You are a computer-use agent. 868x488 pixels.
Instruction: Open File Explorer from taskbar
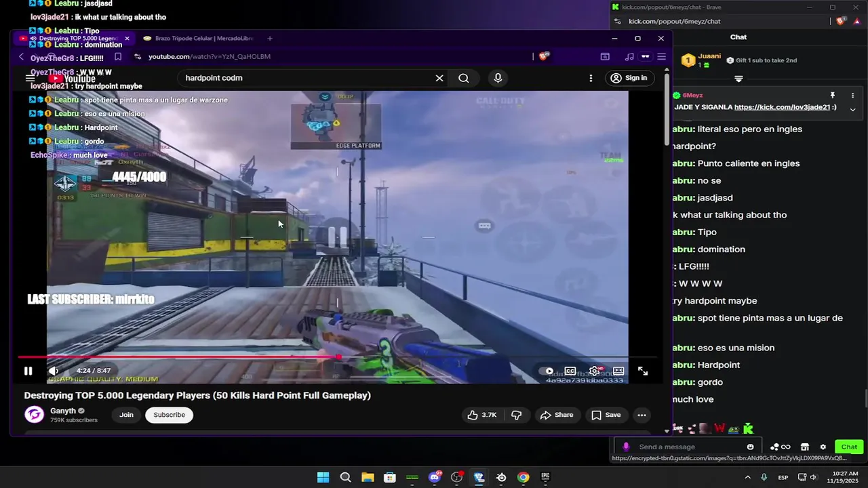[x=368, y=477]
